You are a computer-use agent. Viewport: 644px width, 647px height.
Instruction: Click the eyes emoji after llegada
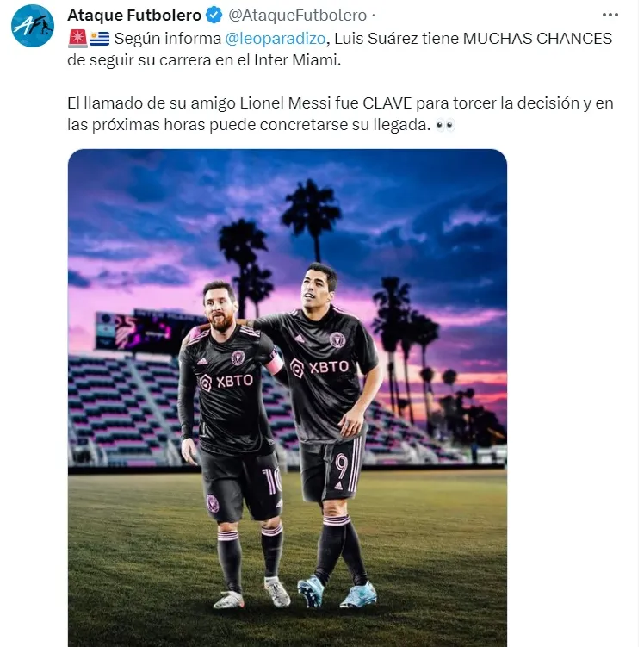pos(445,125)
